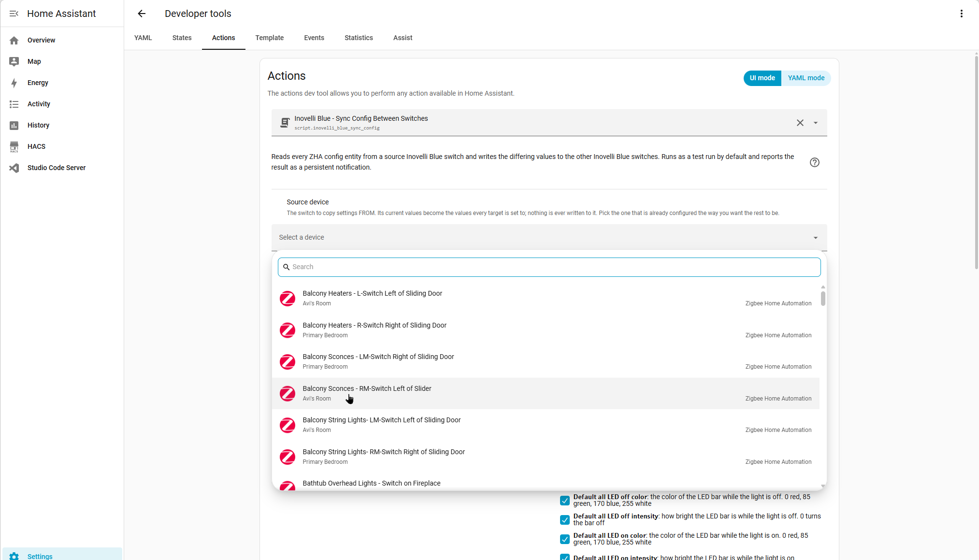Open the YAML tab

tap(143, 38)
